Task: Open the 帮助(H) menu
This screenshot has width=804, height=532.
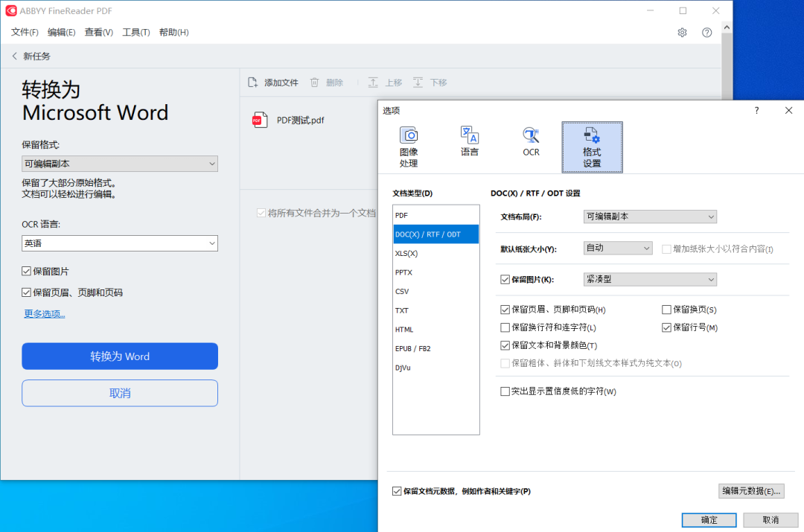Action: (173, 32)
